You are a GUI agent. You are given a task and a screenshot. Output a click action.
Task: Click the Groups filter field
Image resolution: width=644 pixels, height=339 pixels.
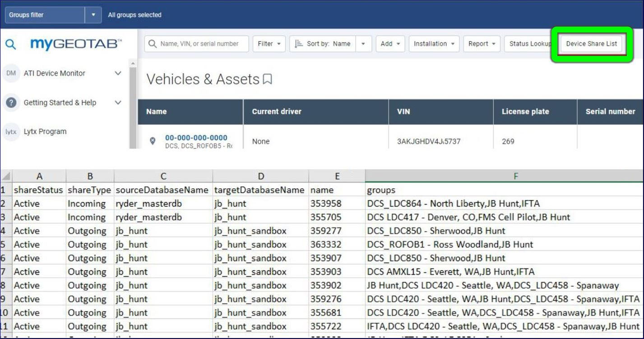point(45,15)
